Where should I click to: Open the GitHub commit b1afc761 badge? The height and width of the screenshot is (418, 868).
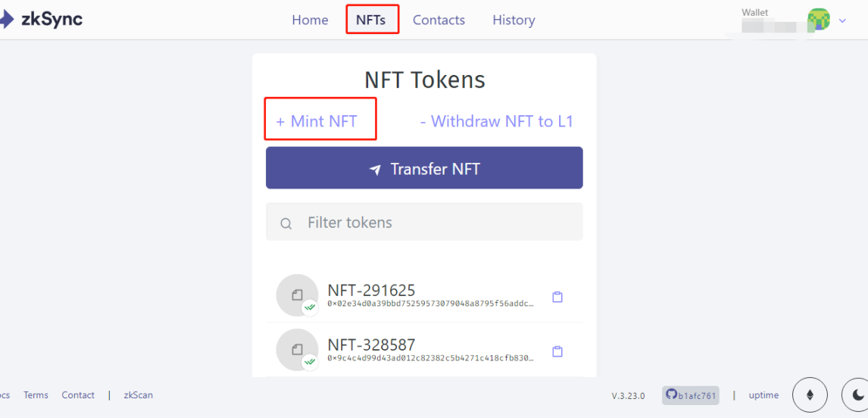pyautogui.click(x=690, y=395)
